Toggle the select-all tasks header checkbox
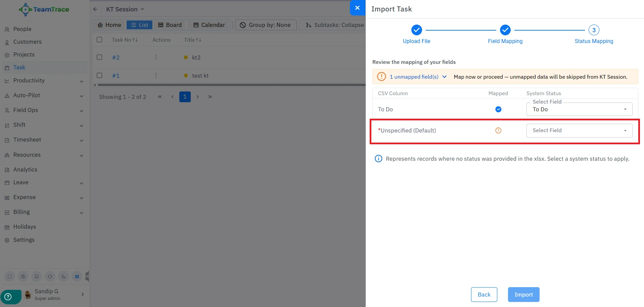The width and height of the screenshot is (644, 307). point(99,40)
